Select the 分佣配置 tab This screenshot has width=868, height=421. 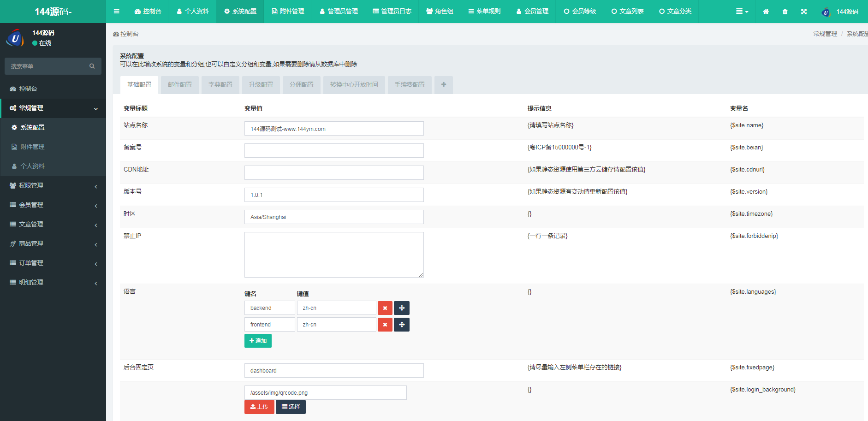click(x=302, y=85)
